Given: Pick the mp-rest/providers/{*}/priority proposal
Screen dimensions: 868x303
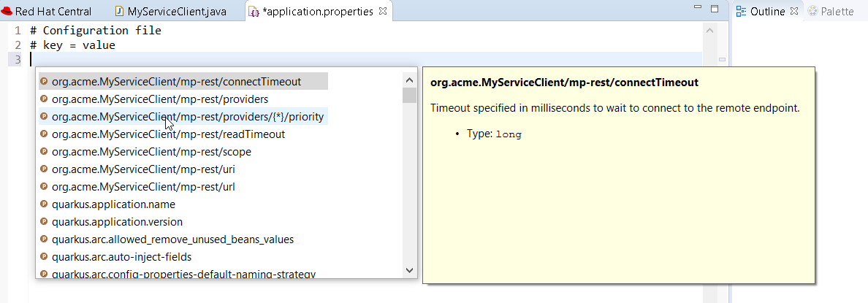Looking at the screenshot, I should point(183,117).
